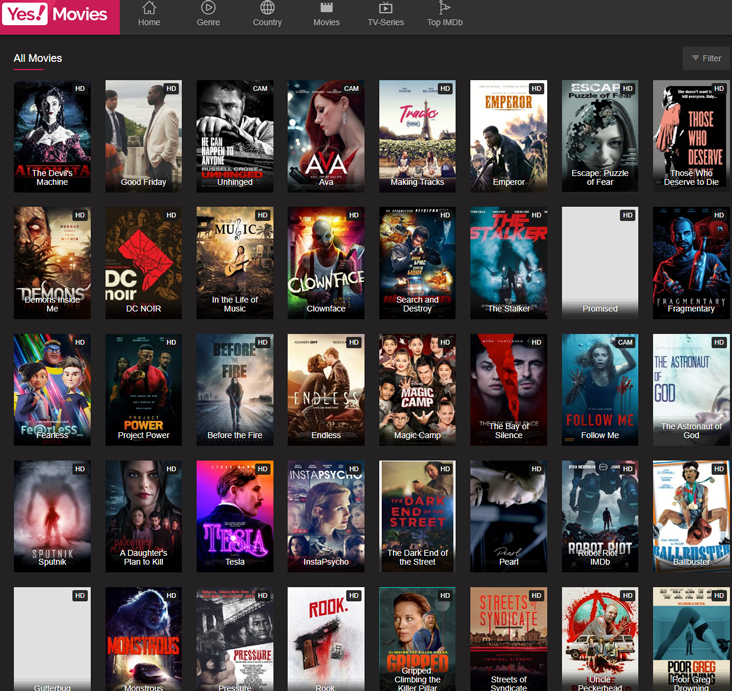This screenshot has width=732, height=691.
Task: Open Those Who Deserve to Die poster
Action: [691, 136]
